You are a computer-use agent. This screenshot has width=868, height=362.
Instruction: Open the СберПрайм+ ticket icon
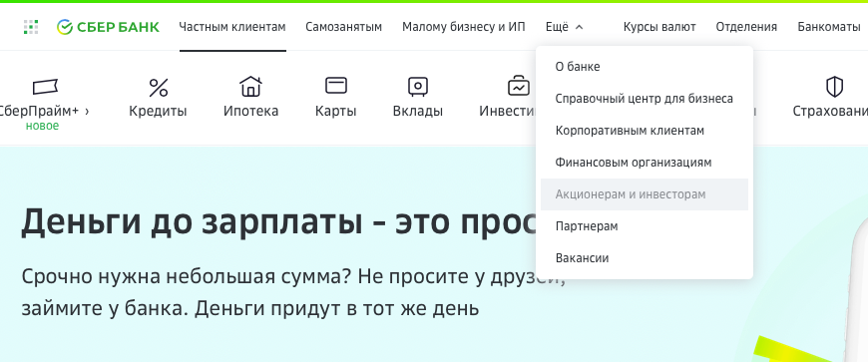tap(45, 87)
